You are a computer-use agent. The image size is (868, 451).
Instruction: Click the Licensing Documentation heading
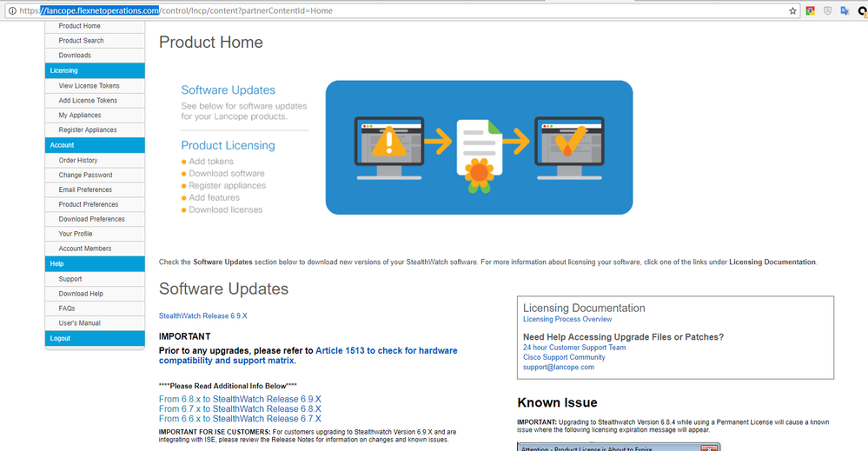click(x=584, y=308)
